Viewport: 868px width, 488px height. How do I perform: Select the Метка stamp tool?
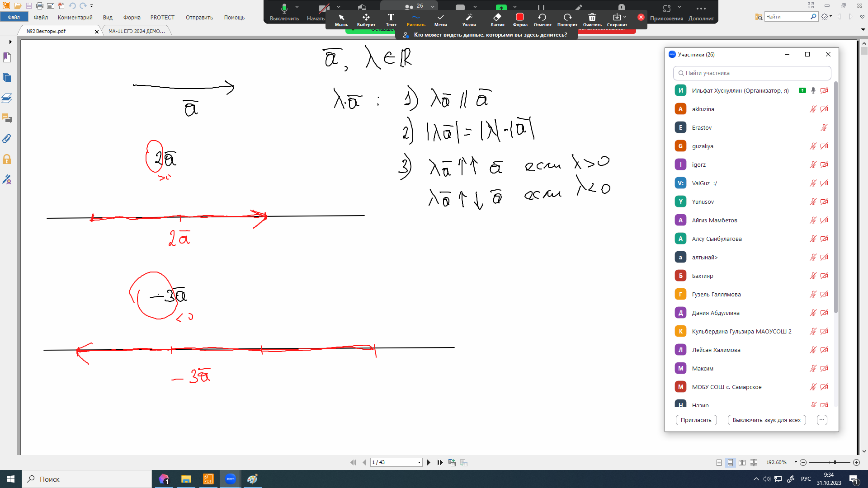440,19
